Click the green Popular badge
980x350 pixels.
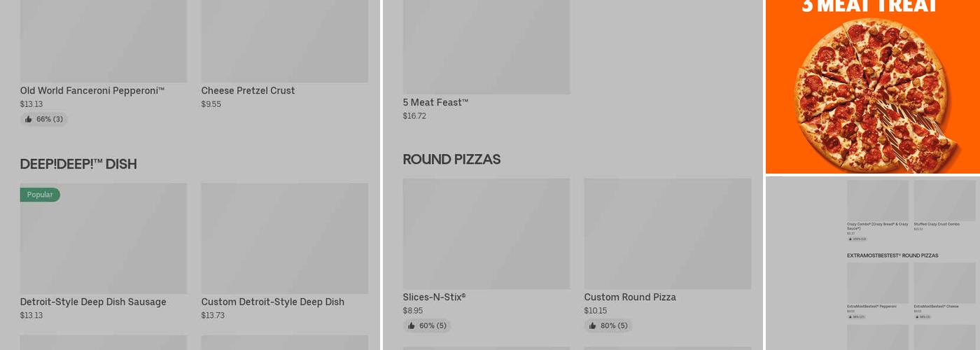pos(40,195)
